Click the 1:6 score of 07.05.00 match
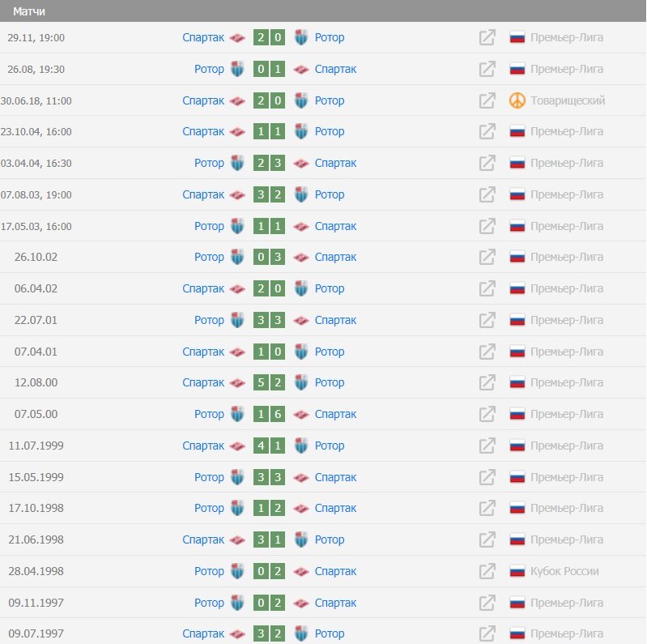This screenshot has height=644, width=647. [x=269, y=414]
